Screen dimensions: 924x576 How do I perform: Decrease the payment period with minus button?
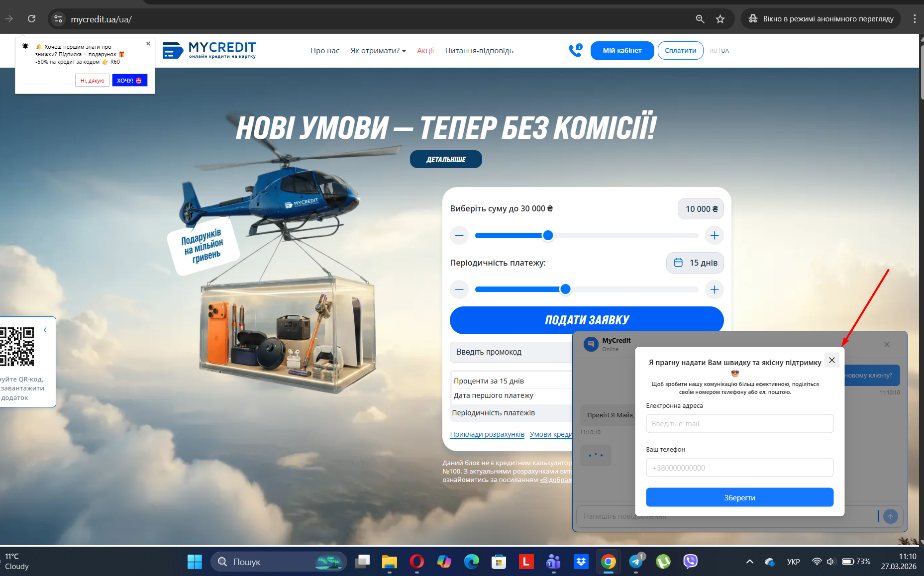(459, 289)
